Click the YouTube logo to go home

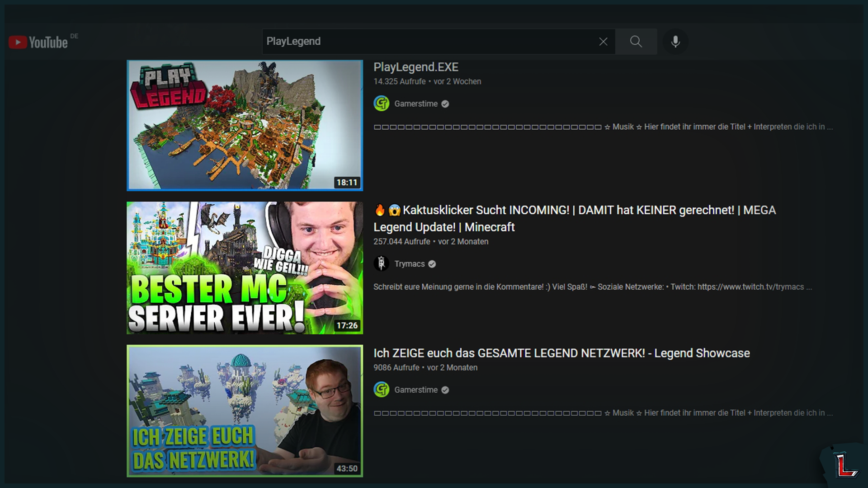click(38, 42)
